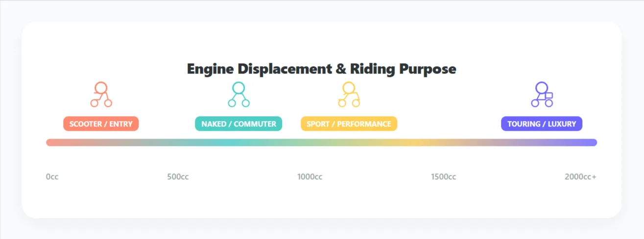The image size is (644, 239).
Task: Click the yellow sport bike icon
Action: click(x=349, y=95)
